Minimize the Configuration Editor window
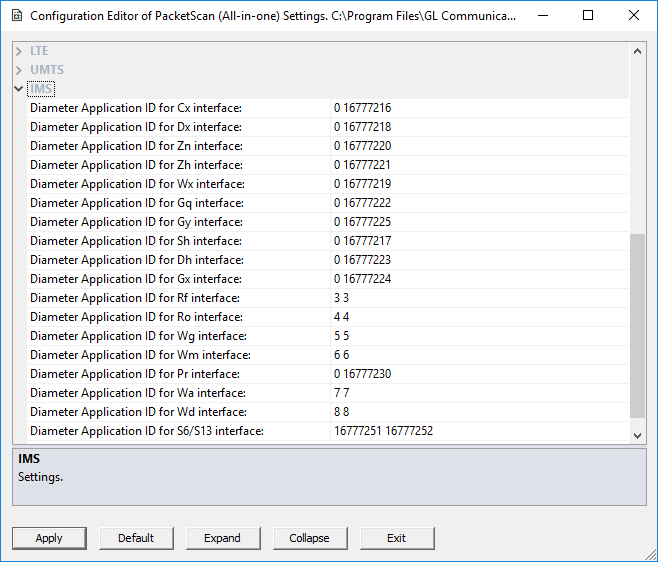 pos(543,16)
